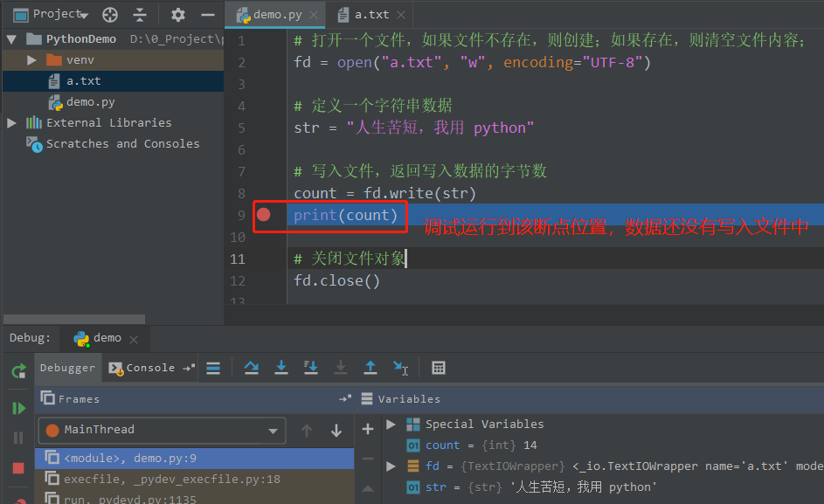Expand the fd TextIOWrapper variable
The image size is (824, 504).
click(x=389, y=466)
